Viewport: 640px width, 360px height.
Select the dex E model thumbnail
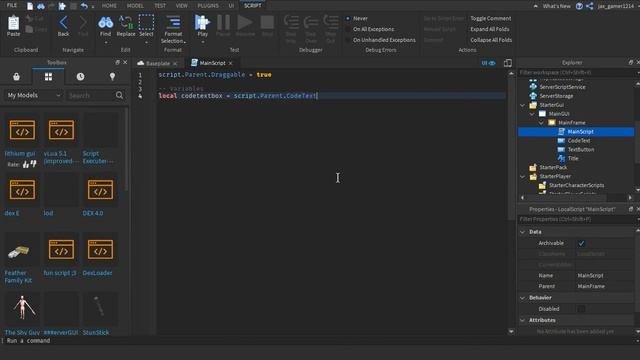tap(22, 190)
